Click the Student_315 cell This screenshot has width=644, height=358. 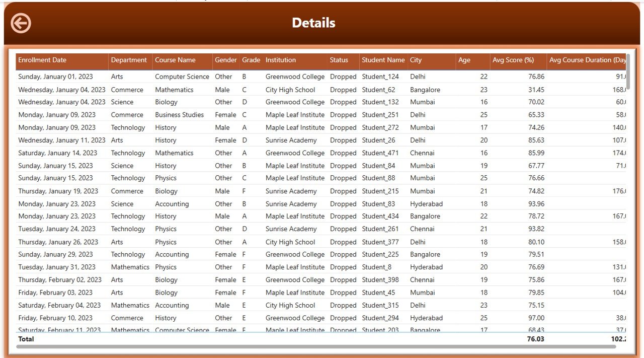380,305
